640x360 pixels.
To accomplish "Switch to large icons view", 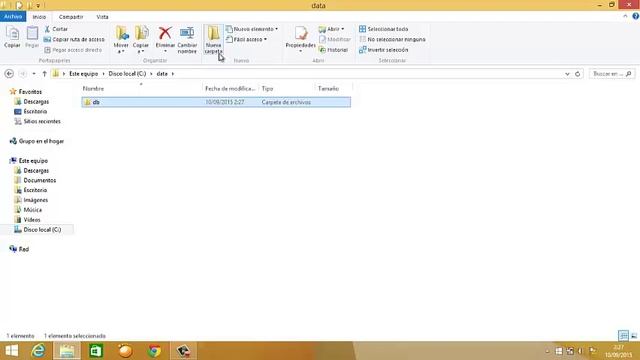I will [x=634, y=336].
